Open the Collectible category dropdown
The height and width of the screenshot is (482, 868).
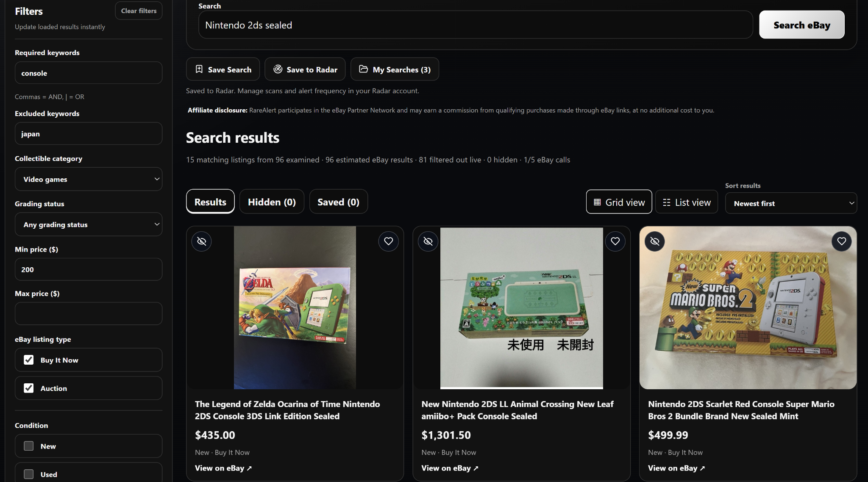coord(89,179)
